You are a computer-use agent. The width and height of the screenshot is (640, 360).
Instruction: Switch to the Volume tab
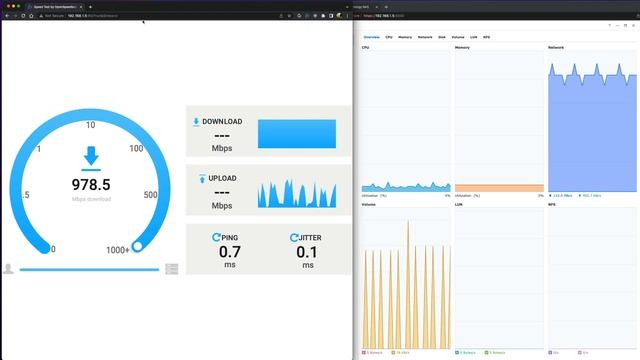point(458,37)
